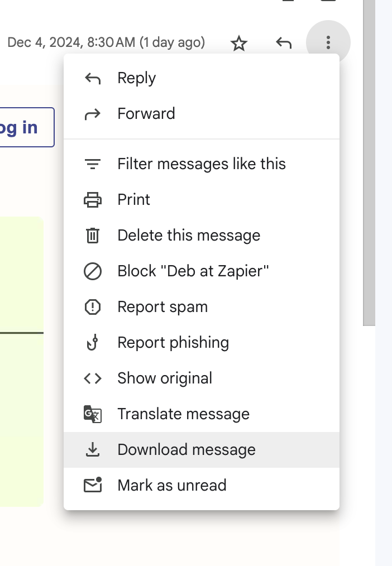Select Mark as unread
This screenshot has height=566, width=392.
click(202, 486)
